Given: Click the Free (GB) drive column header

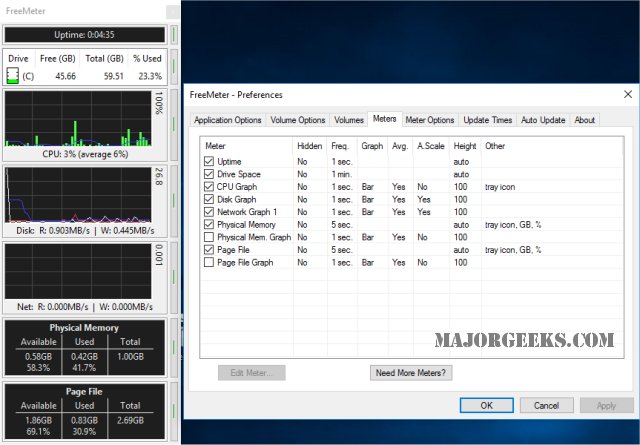Looking at the screenshot, I should click(x=58, y=58).
